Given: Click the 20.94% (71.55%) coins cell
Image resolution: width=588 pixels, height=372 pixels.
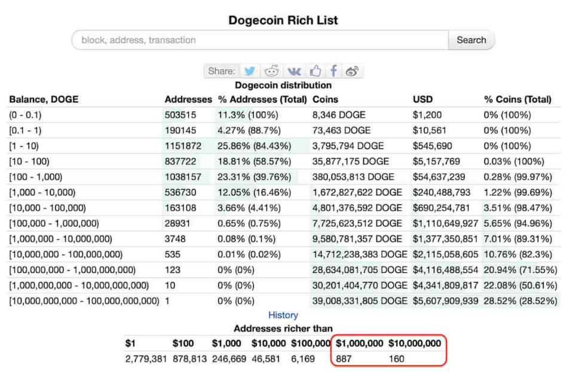Looking at the screenshot, I should pyautogui.click(x=520, y=270).
